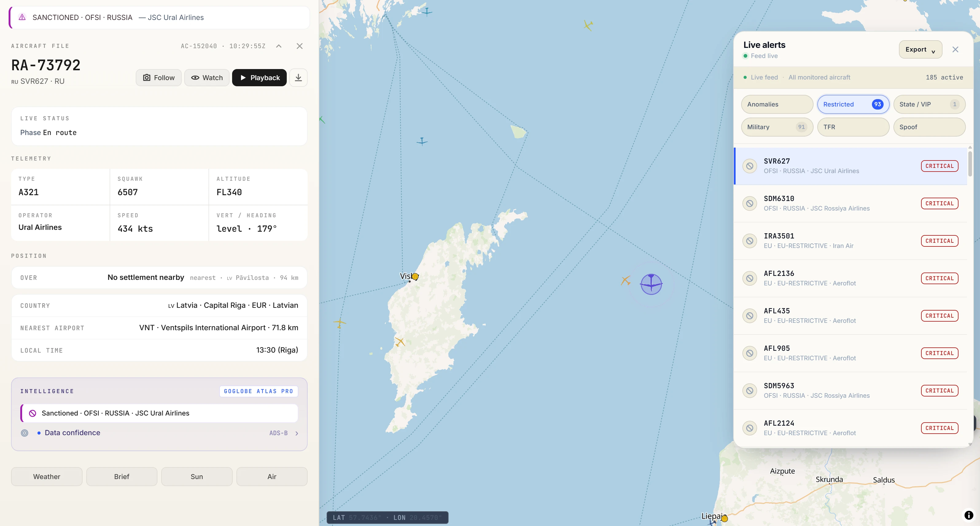This screenshot has width=980, height=526.
Task: Toggle the Restricted filter chip
Action: point(853,104)
